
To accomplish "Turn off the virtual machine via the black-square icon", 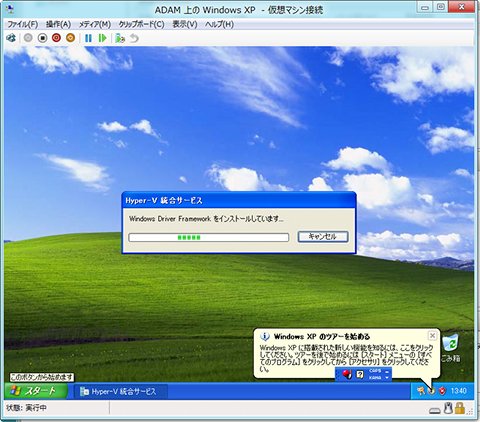I will [42, 38].
